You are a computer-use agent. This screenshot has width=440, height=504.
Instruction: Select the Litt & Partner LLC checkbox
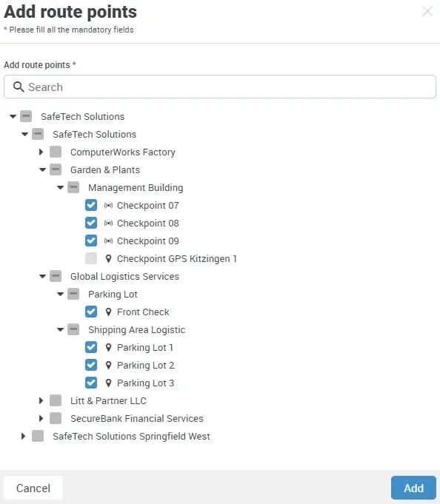[x=56, y=400]
